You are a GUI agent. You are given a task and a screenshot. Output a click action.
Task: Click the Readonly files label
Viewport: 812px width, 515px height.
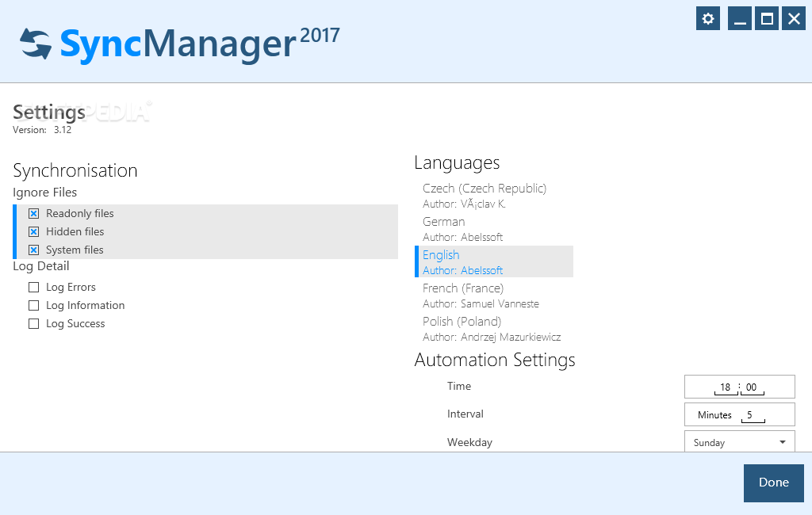pyautogui.click(x=80, y=213)
